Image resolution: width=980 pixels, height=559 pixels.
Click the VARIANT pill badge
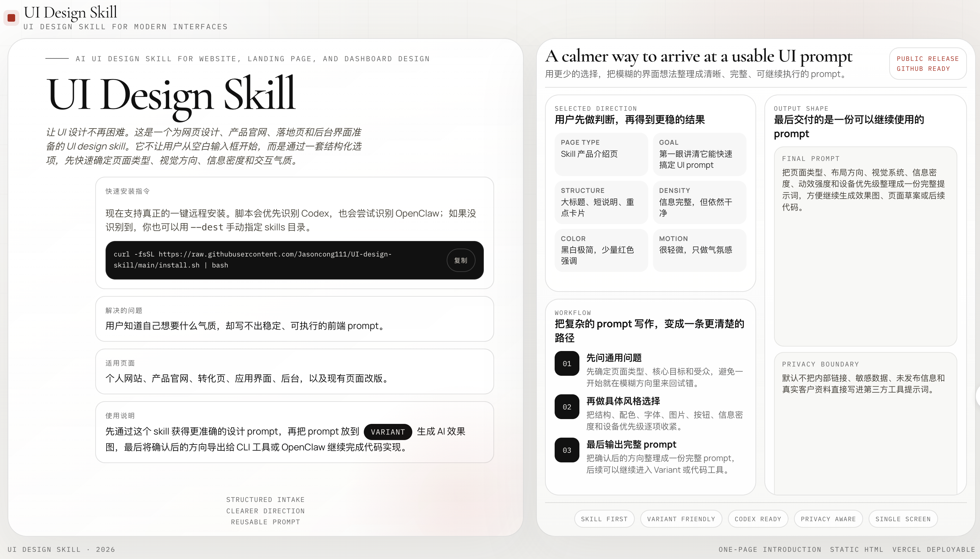[388, 431]
